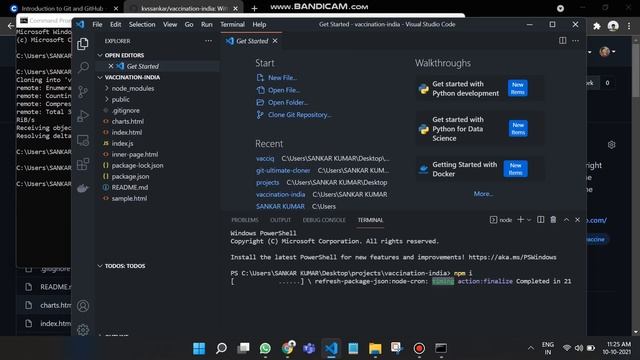Open Getting Started with Docker walkthrough
Image resolution: width=640 pixels, height=360 pixels.
(x=480, y=169)
